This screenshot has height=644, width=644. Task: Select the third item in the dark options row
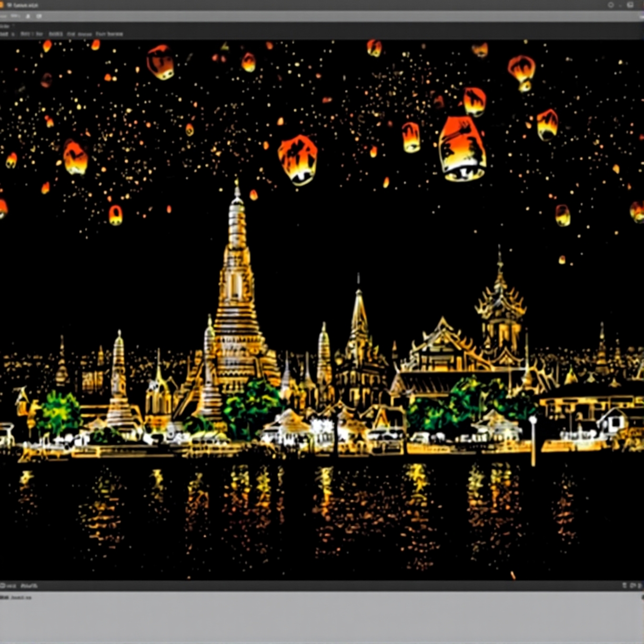(32, 34)
